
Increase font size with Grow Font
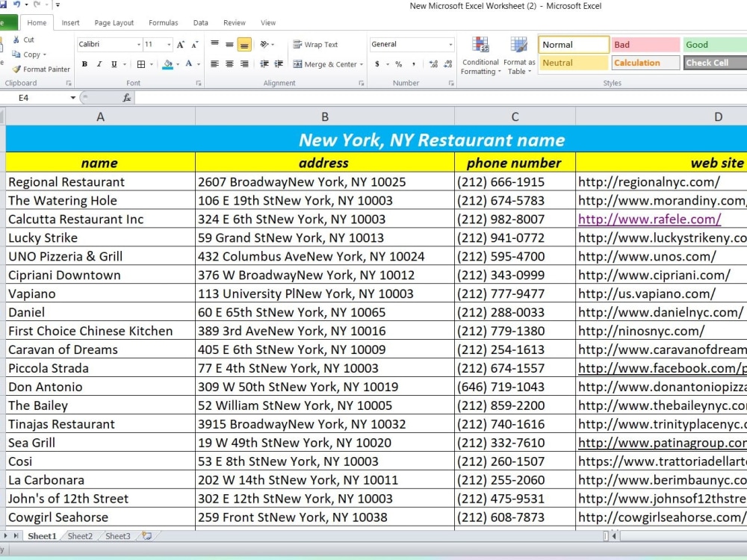tap(180, 45)
